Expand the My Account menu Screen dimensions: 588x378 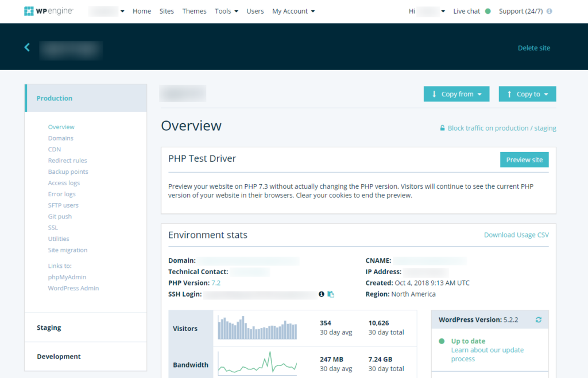(x=293, y=11)
